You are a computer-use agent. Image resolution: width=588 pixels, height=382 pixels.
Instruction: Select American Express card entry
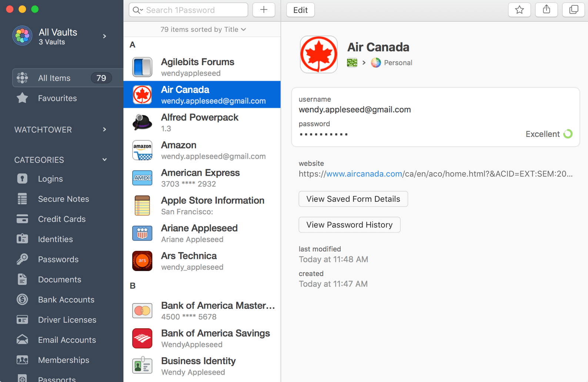tap(202, 178)
